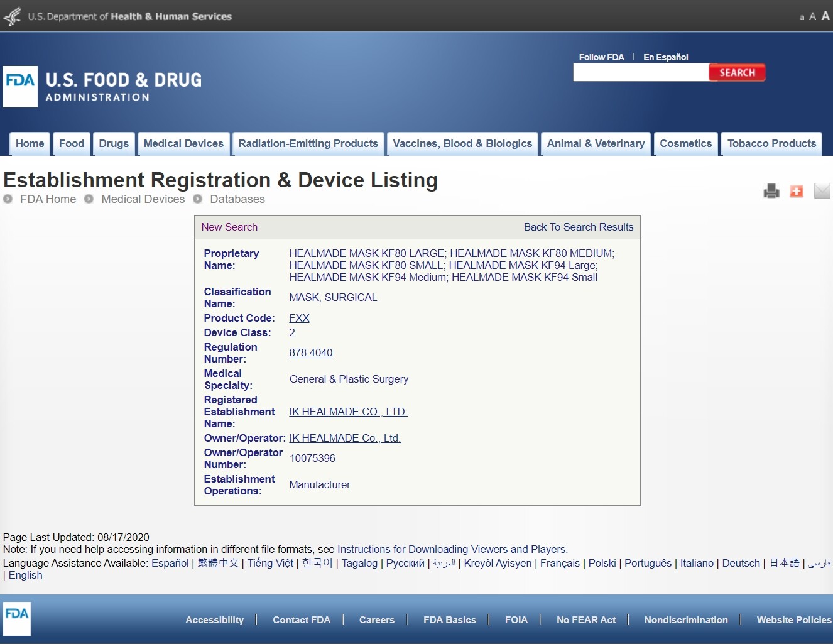The image size is (833, 644).
Task: Click the 'General & Plastic Surgery' value
Action: click(349, 379)
